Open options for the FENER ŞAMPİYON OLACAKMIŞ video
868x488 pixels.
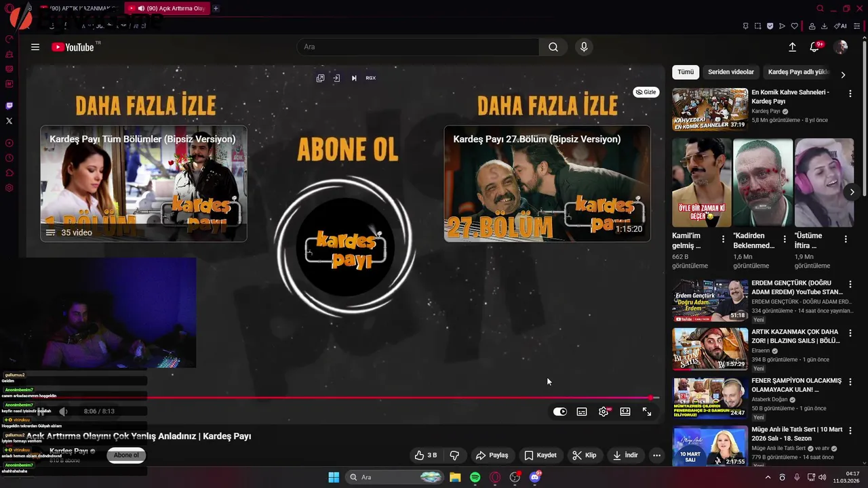pos(850,382)
